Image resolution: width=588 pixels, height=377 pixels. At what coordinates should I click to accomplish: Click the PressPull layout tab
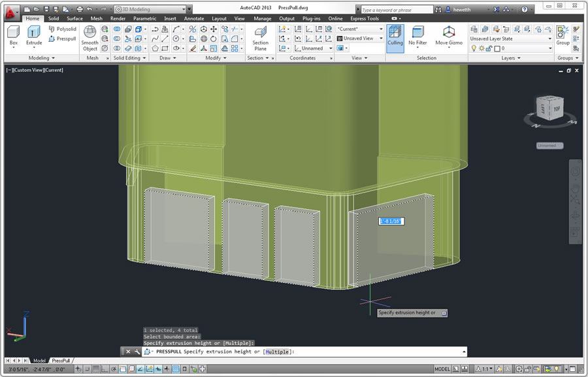(61, 361)
